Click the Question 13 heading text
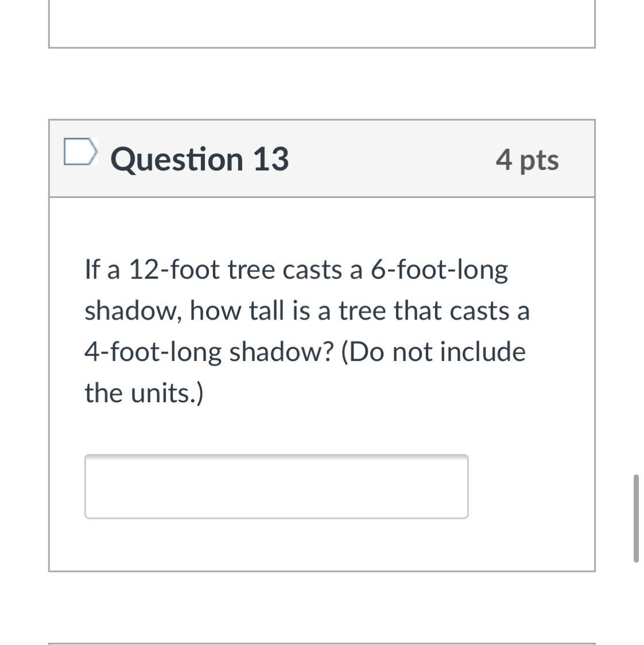The height and width of the screenshot is (645, 644). click(x=199, y=159)
